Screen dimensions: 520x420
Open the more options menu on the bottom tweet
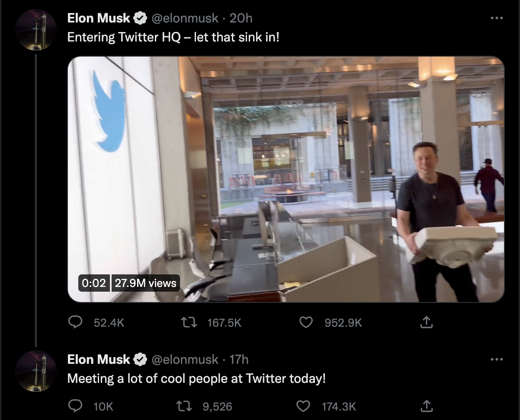(498, 359)
